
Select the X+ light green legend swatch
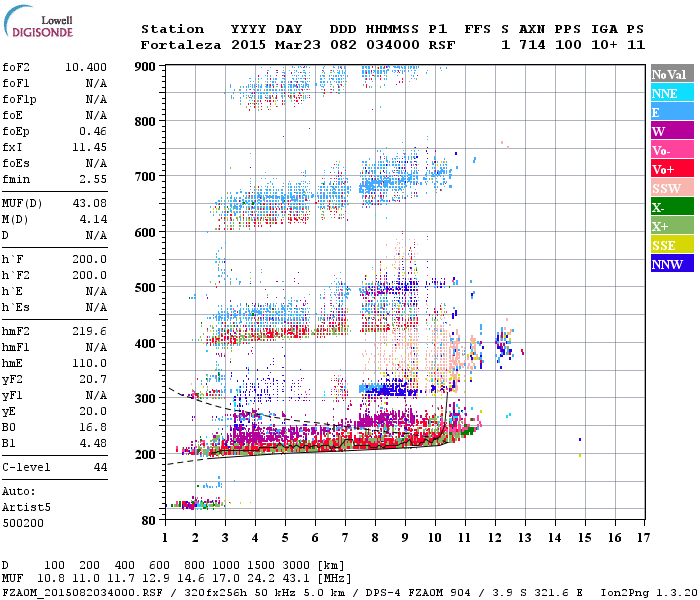pos(672,225)
